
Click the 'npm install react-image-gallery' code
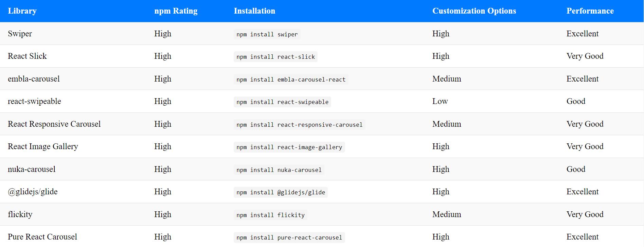289,147
